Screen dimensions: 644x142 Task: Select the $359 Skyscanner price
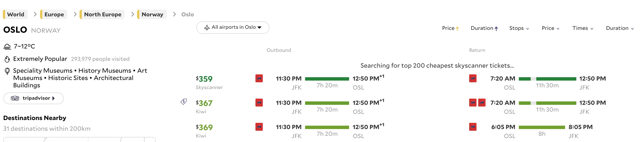click(204, 79)
